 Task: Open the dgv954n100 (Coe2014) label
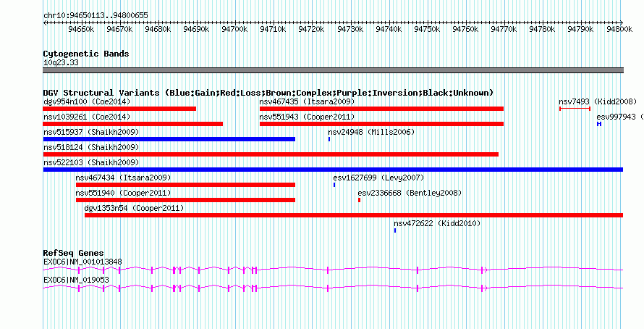tap(87, 101)
